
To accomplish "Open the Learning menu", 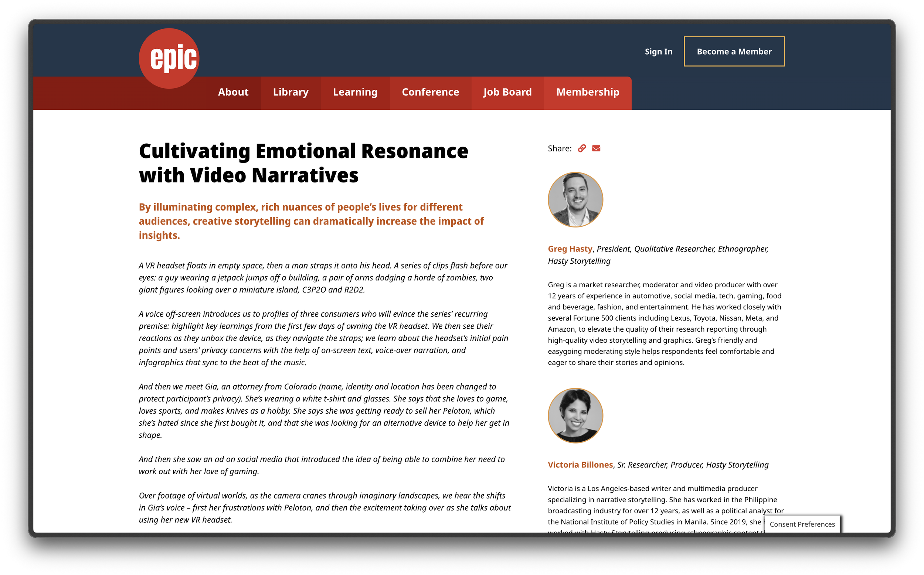I will point(355,92).
